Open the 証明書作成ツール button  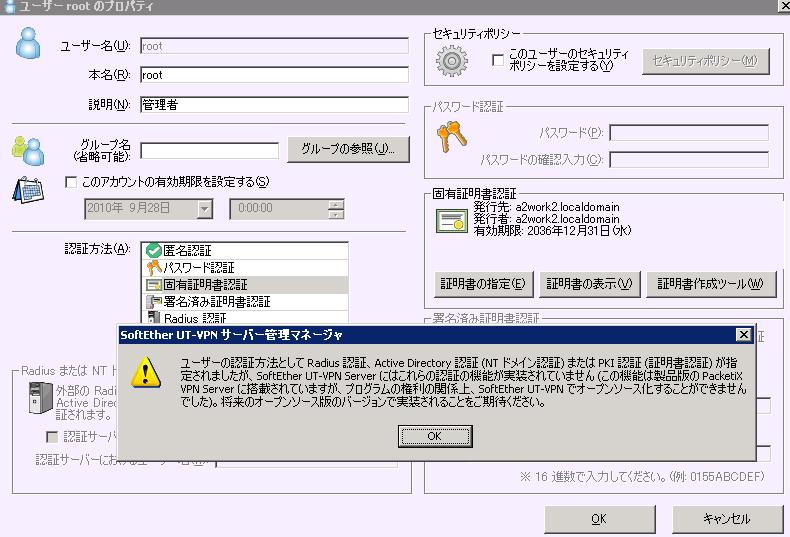(711, 284)
